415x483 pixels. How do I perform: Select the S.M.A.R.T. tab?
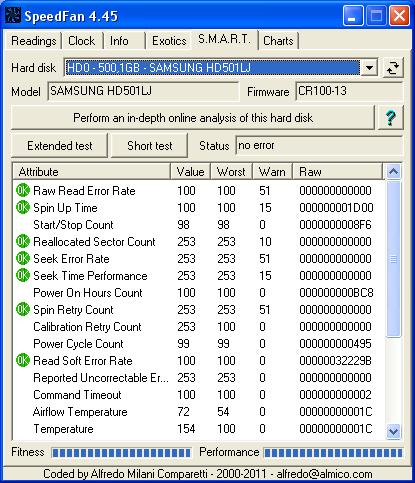coord(224,40)
